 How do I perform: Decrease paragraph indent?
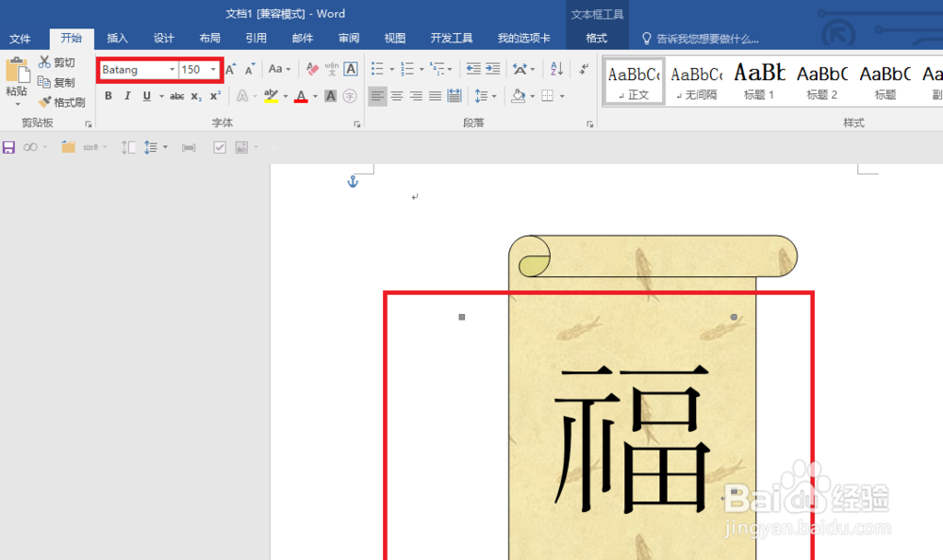tap(473, 69)
